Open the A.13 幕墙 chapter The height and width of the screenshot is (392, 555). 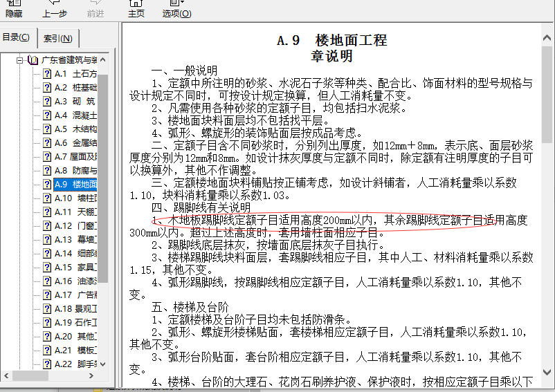(75, 240)
